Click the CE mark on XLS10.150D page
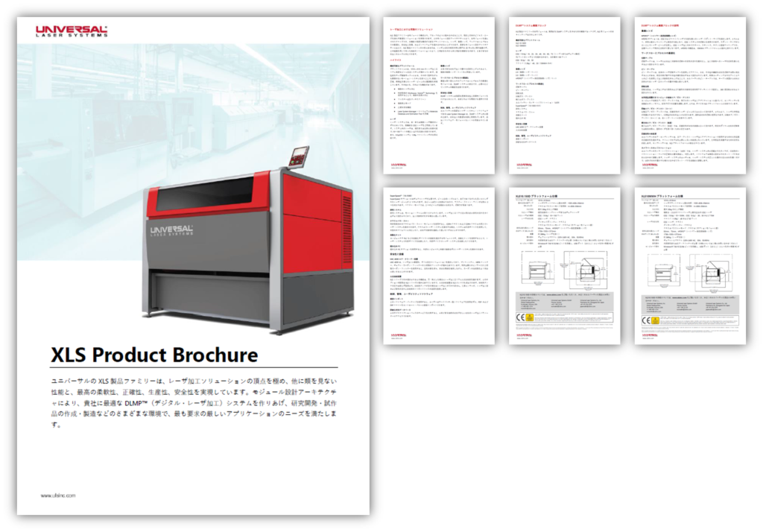The image size is (763, 532). (520, 318)
